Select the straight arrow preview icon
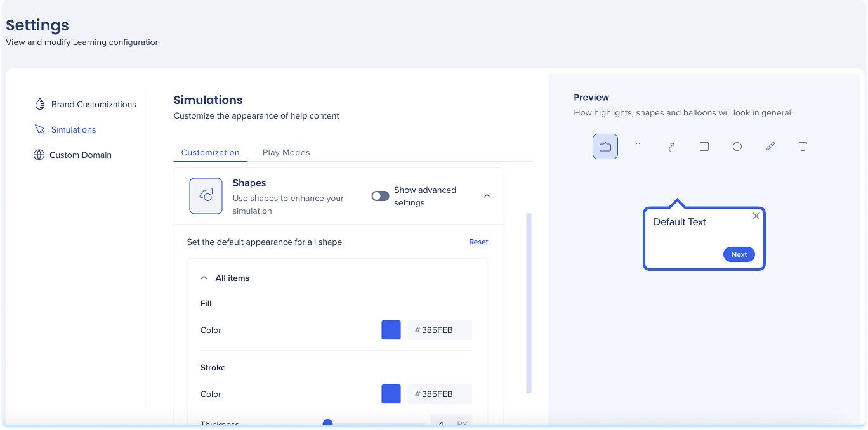The width and height of the screenshot is (868, 430). 638,147
